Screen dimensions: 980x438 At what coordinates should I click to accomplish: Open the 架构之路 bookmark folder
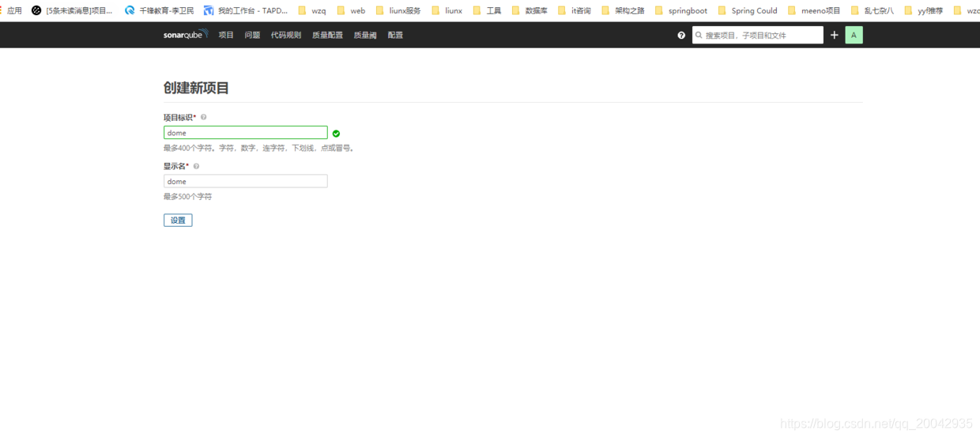(x=623, y=11)
